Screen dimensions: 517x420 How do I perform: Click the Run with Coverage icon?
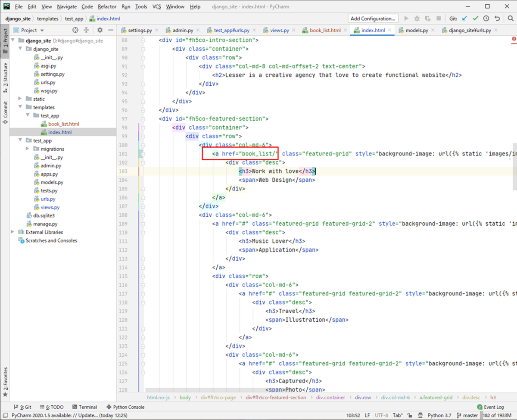point(427,19)
